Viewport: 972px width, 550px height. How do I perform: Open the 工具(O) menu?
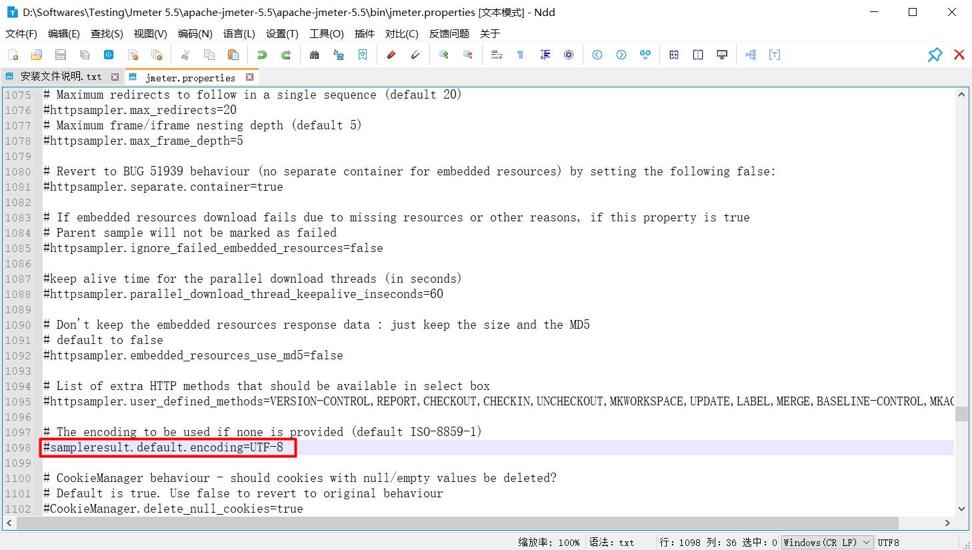click(x=327, y=33)
